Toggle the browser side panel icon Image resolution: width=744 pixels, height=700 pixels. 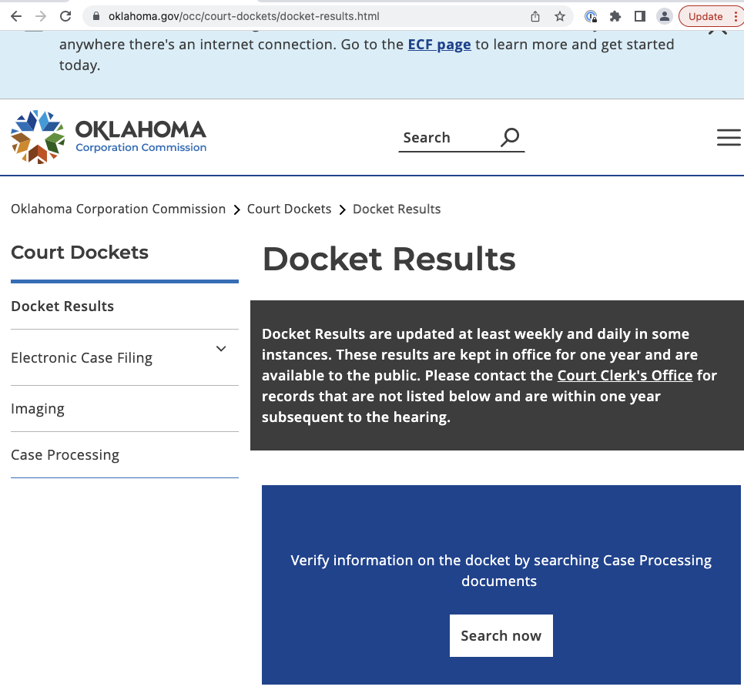click(639, 16)
